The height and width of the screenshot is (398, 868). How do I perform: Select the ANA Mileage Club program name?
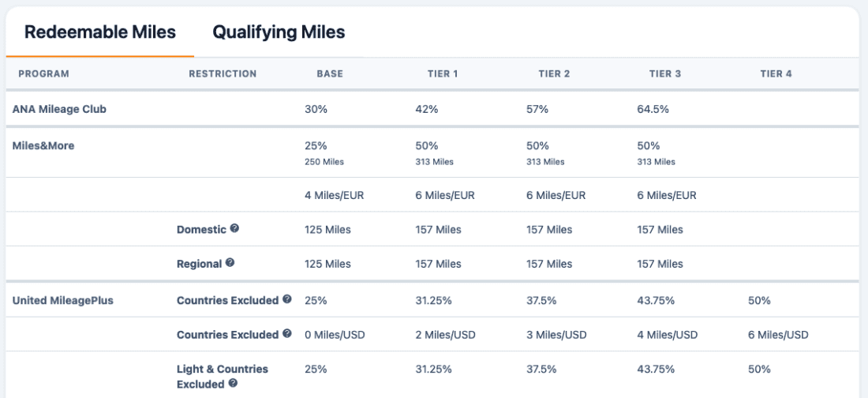59,109
